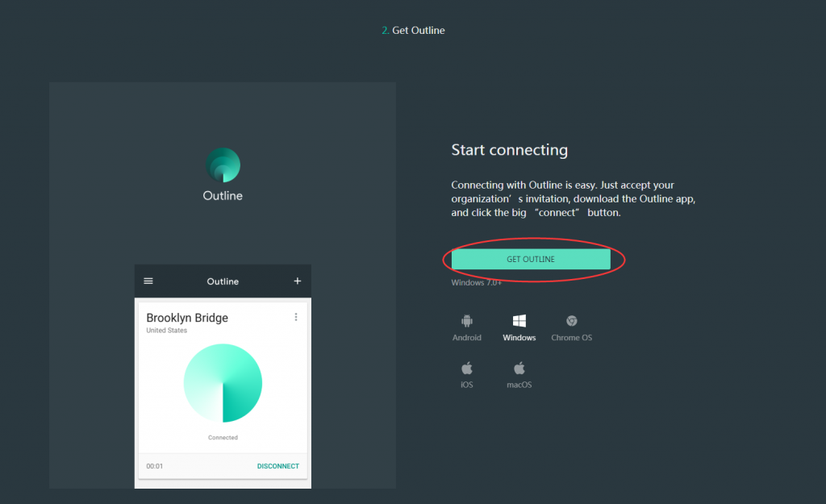Click the plus icon to add server
This screenshot has height=504, width=826.
tap(297, 281)
